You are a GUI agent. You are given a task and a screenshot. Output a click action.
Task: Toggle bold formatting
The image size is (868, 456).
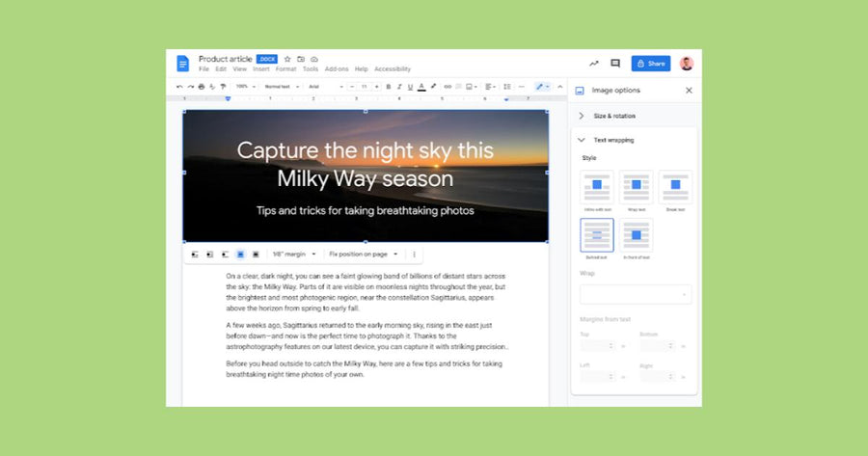pos(388,87)
